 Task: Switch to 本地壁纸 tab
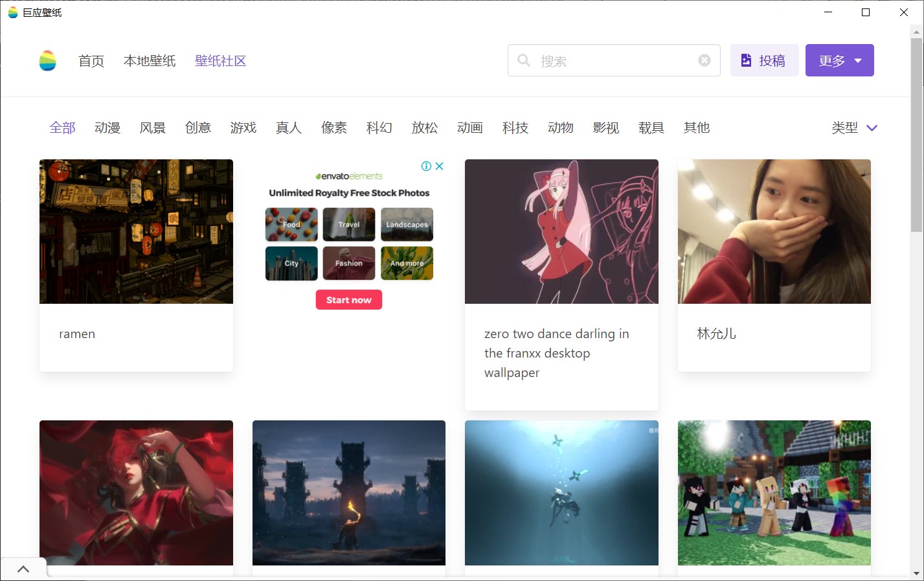pos(150,61)
